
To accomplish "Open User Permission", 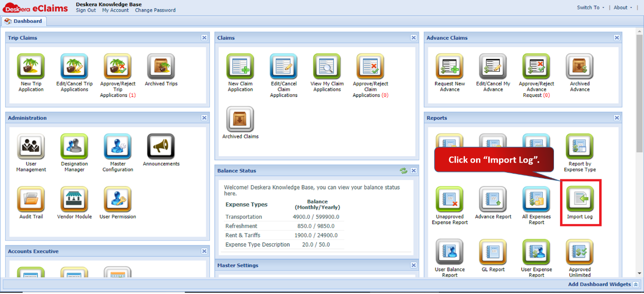I will pyautogui.click(x=118, y=199).
